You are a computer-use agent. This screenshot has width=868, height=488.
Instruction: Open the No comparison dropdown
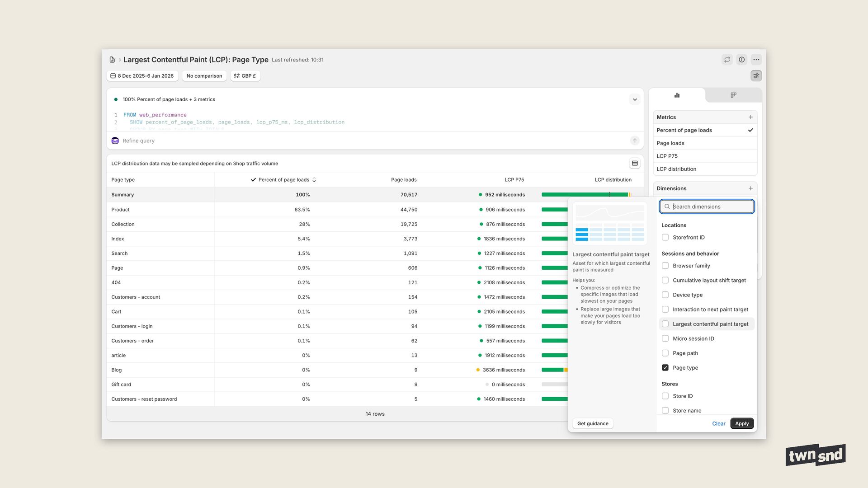[204, 76]
